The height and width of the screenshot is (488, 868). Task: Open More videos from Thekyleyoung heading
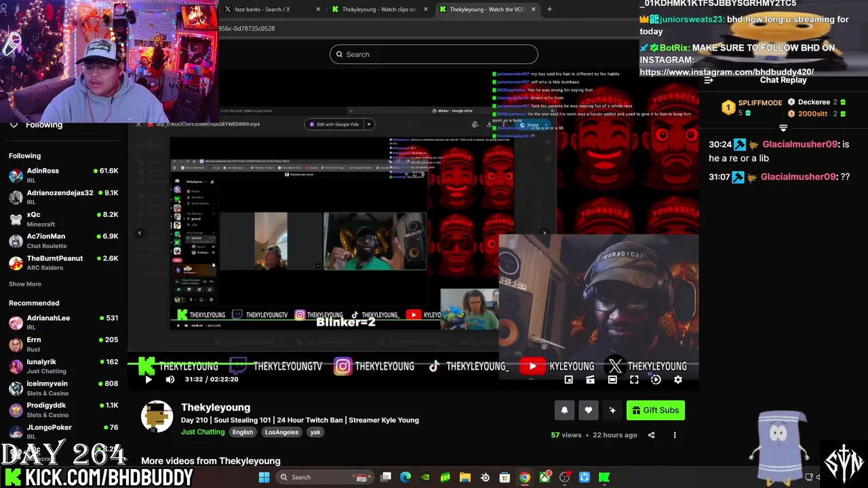pyautogui.click(x=211, y=461)
